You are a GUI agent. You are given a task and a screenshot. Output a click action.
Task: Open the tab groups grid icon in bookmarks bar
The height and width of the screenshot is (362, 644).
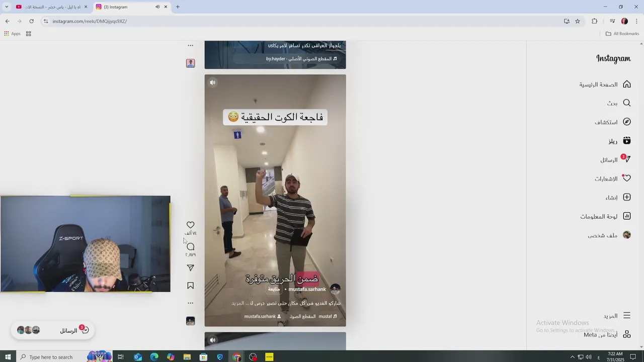click(29, 34)
